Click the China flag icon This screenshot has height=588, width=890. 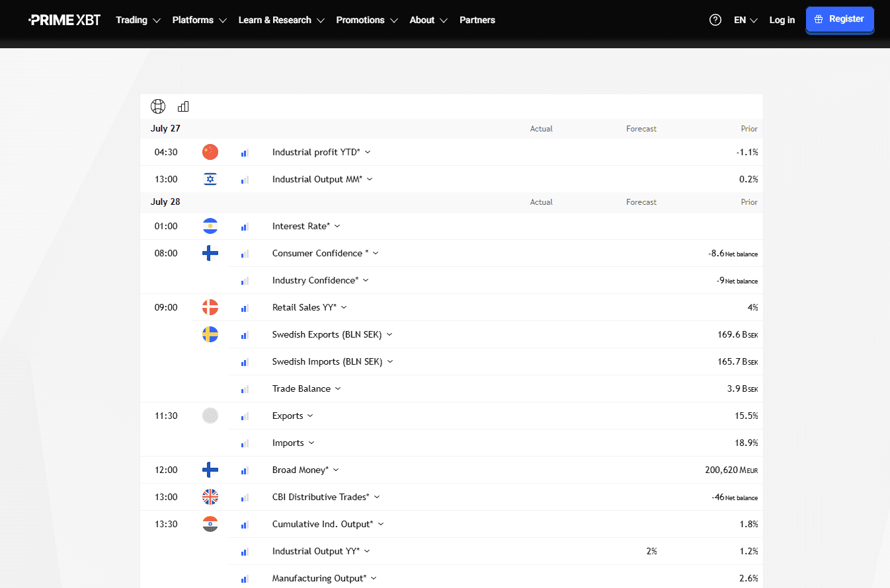point(210,152)
